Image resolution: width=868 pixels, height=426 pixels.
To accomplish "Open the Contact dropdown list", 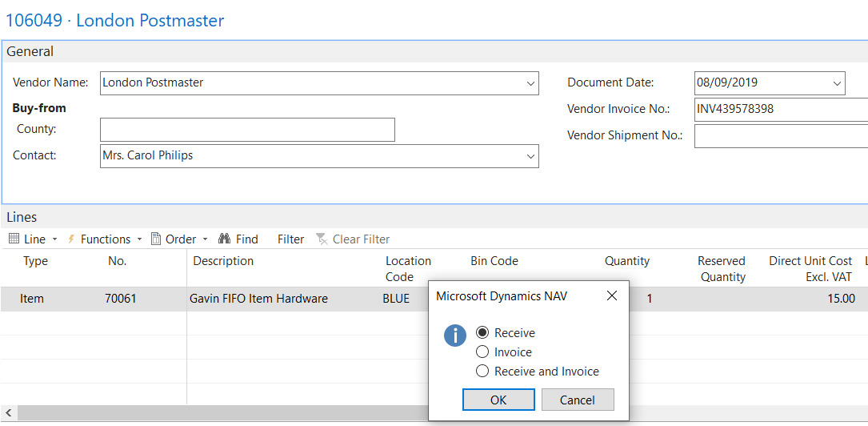I will pyautogui.click(x=530, y=156).
